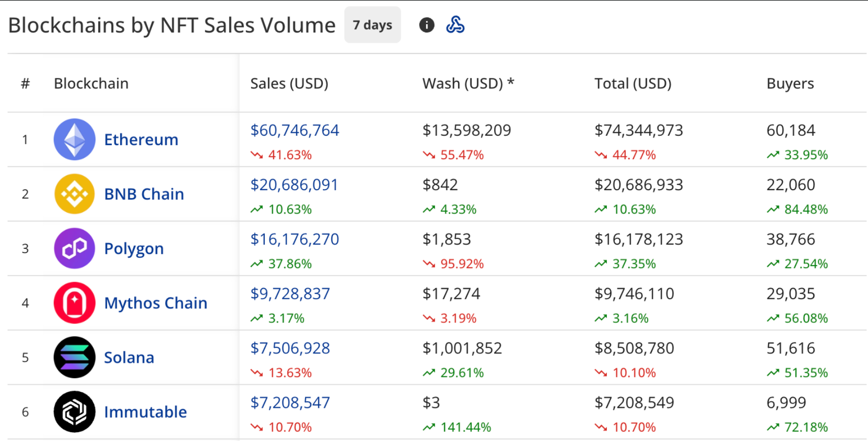
Task: Open the Ethereum blockchain link
Action: tap(141, 139)
